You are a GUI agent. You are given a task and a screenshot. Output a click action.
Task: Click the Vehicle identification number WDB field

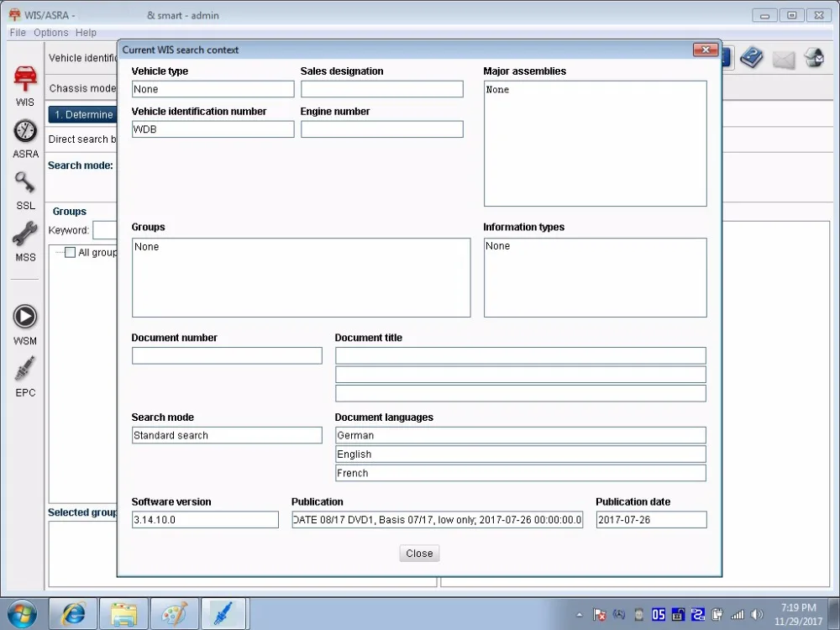[213, 129]
